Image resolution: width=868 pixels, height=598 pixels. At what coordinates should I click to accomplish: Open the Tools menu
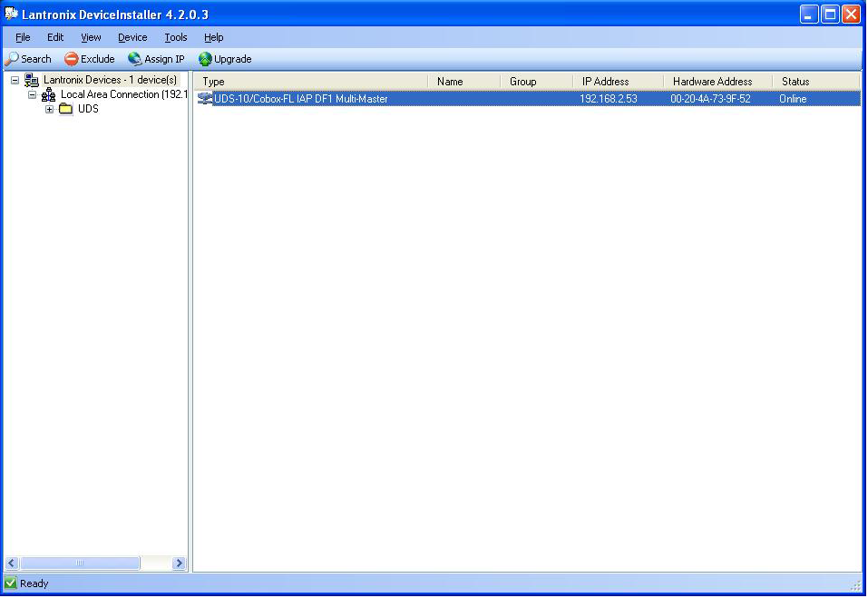coord(175,37)
